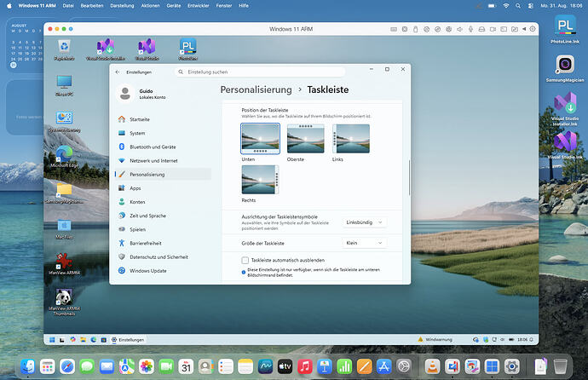Click the keyboard icon in VM toolbar
This screenshot has height=380, width=588.
(394, 29)
